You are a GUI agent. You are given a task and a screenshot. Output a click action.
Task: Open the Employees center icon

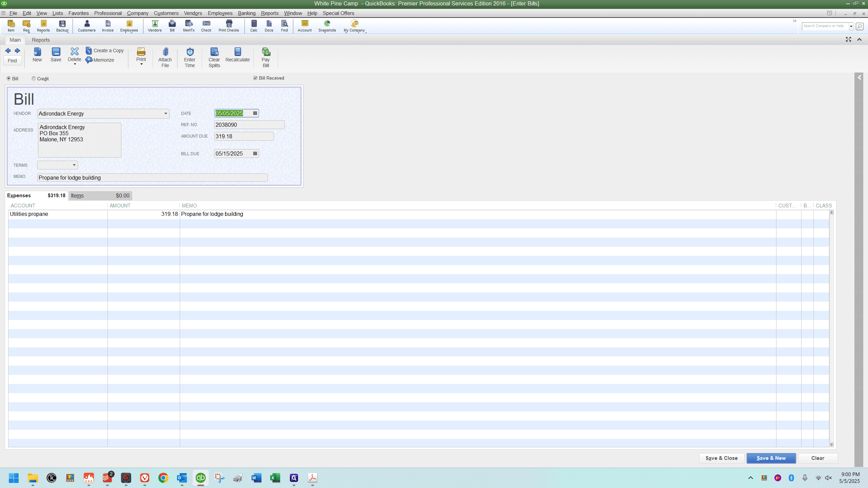click(129, 26)
